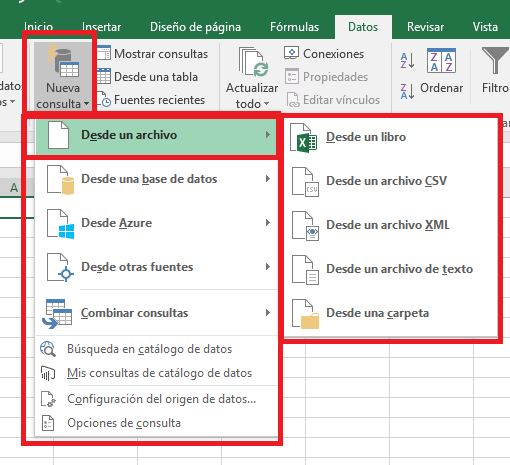
Task: Click the Desde un archivo page icon
Action: pyautogui.click(x=58, y=135)
